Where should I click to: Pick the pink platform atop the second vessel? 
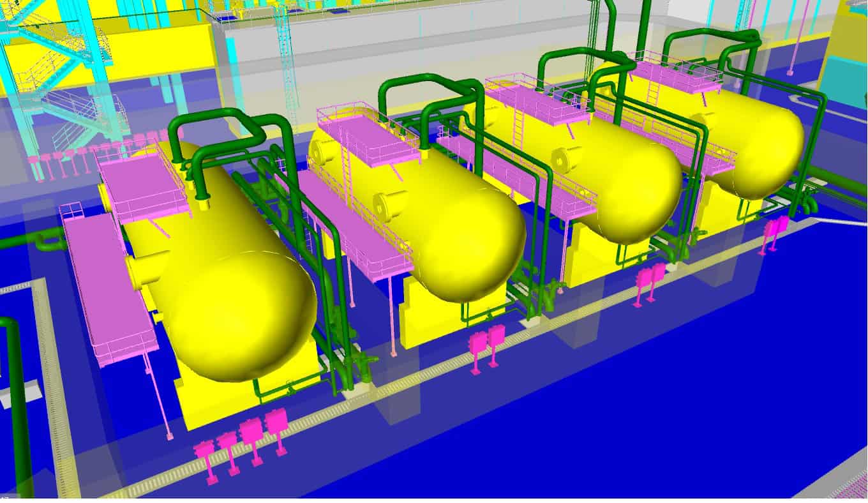[x=367, y=134]
